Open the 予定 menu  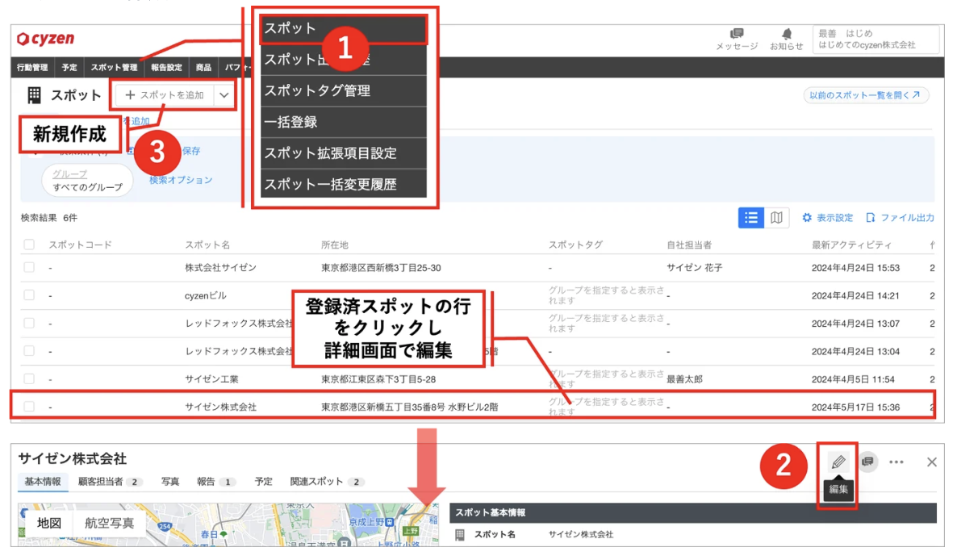(x=69, y=68)
